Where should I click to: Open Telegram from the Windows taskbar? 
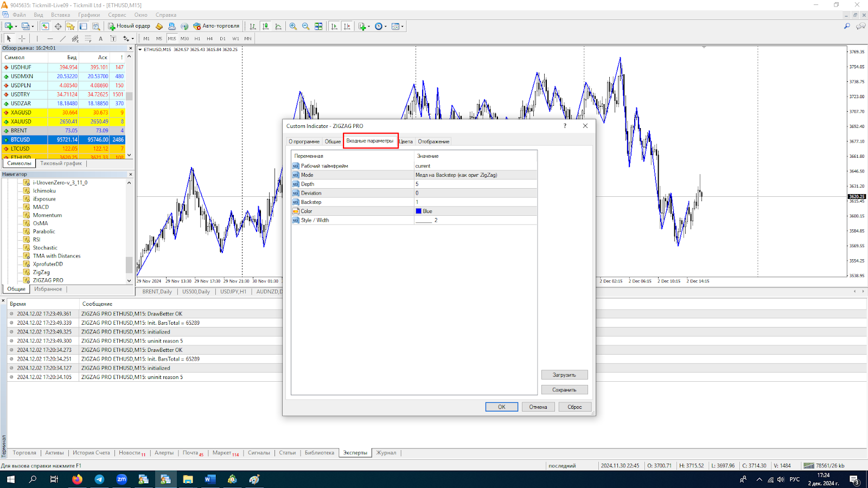(x=99, y=479)
